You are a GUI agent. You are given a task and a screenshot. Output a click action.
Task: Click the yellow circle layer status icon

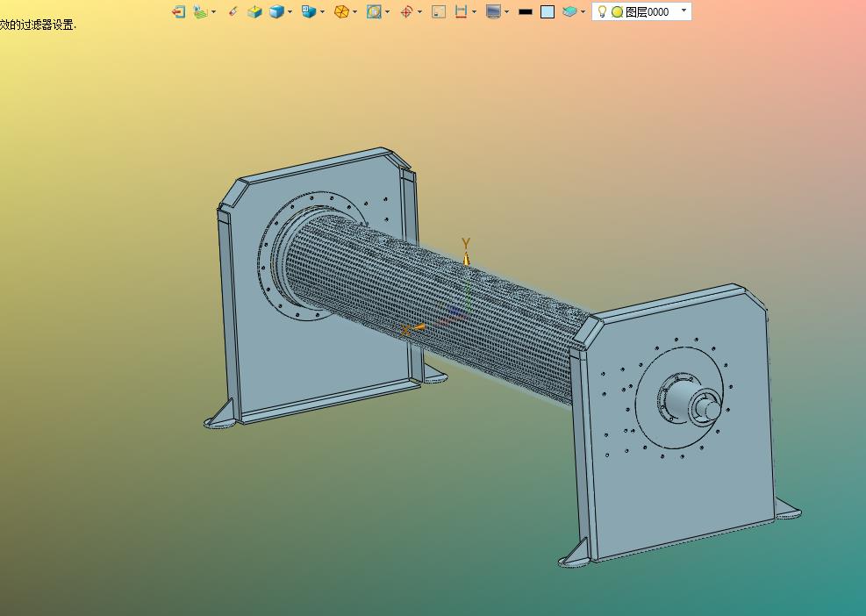tap(618, 11)
